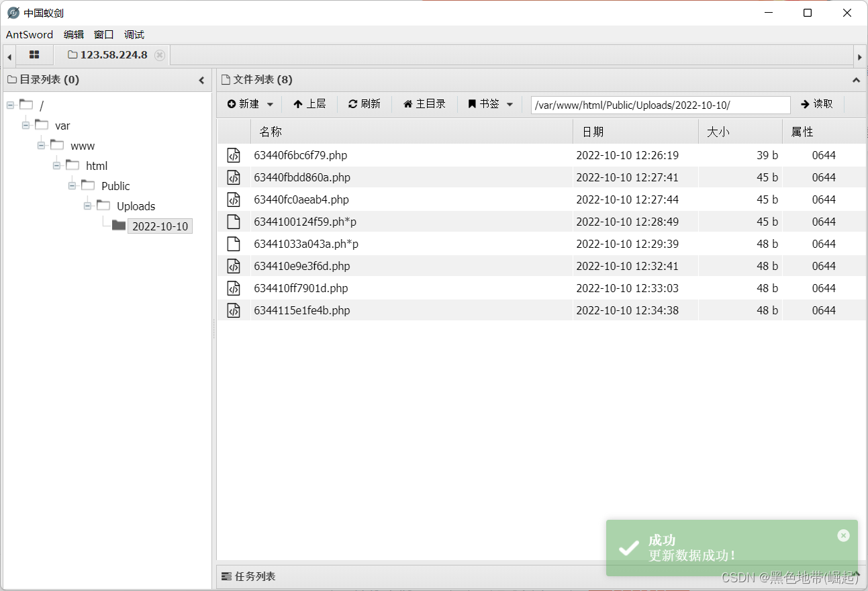This screenshot has height=591, width=868.
Task: Collapse the www tree node
Action: 41,146
